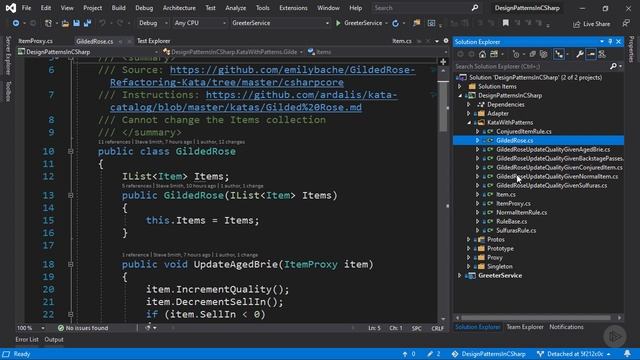Open the Extensions menu
The height and width of the screenshot is (360, 640).
pos(293,8)
